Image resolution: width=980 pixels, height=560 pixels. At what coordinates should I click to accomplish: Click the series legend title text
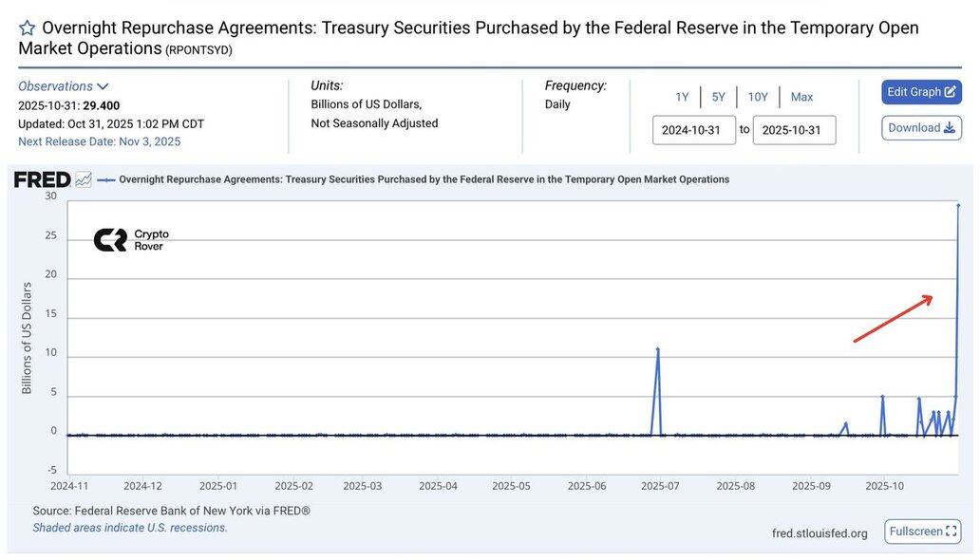(x=424, y=179)
